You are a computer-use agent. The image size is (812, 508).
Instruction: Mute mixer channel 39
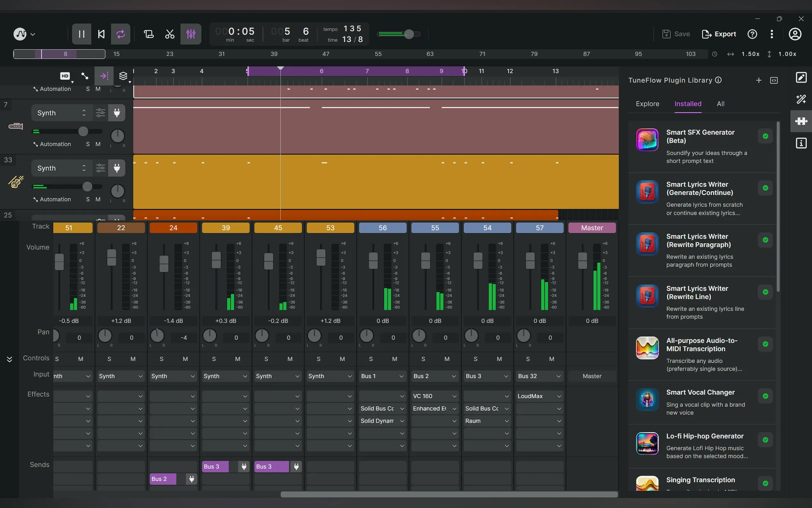tap(238, 359)
